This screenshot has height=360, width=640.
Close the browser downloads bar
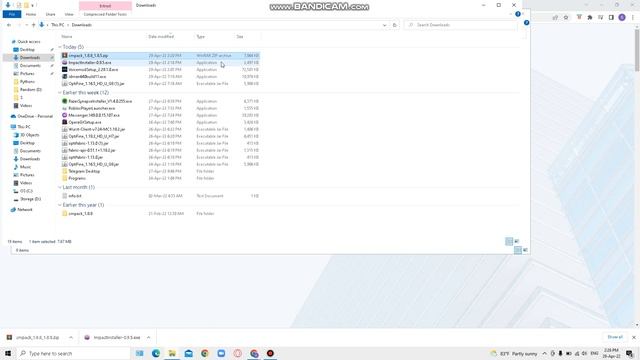point(633,338)
